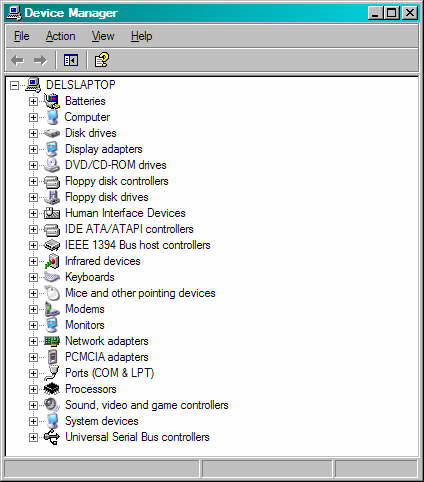
Task: Select the Mice and other pointing devices label
Action: 140,293
